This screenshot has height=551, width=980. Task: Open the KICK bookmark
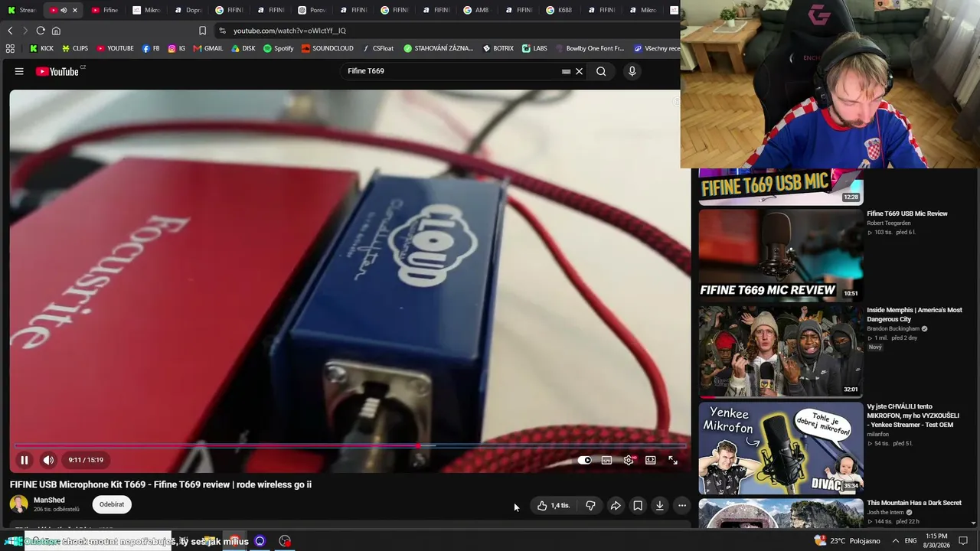click(41, 48)
